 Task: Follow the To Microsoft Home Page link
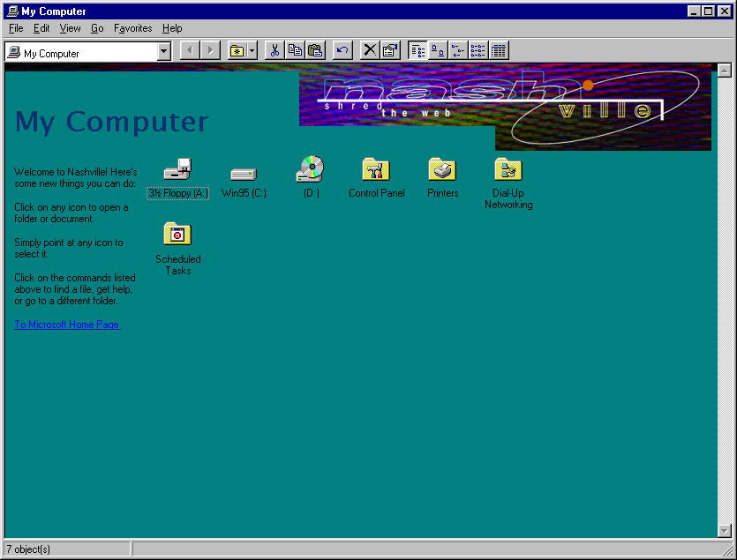tap(67, 325)
